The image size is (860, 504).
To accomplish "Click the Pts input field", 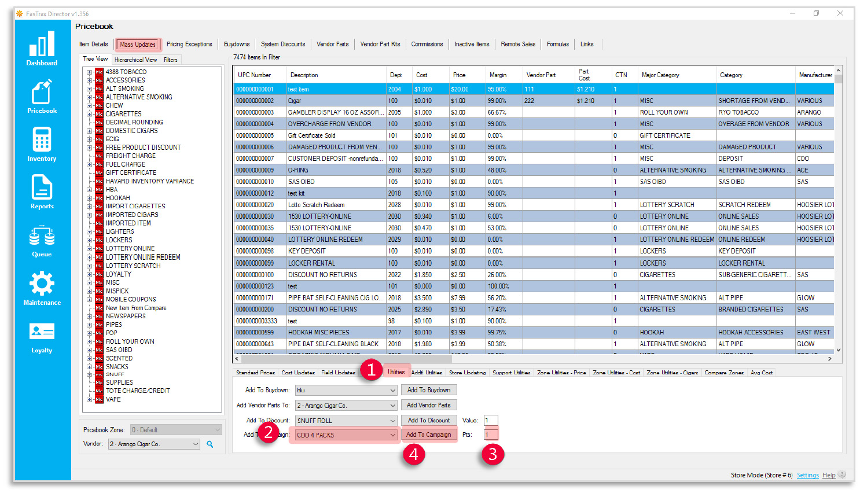I will pyautogui.click(x=491, y=435).
